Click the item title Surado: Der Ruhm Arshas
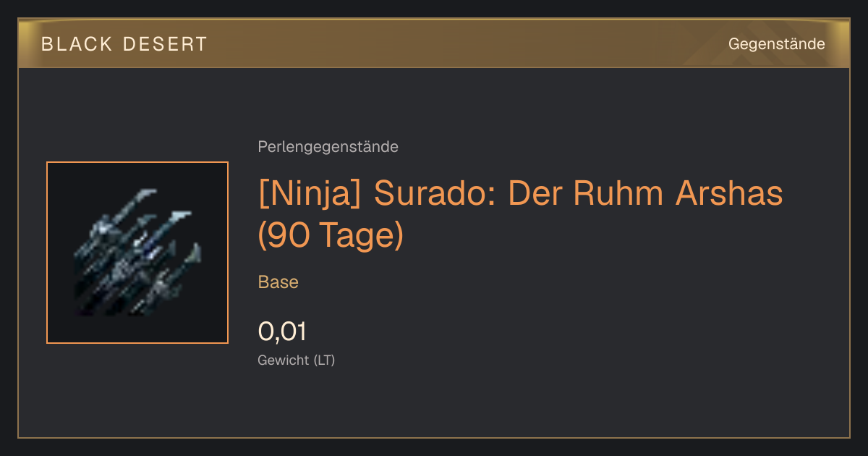Image resolution: width=868 pixels, height=456 pixels. (579, 193)
